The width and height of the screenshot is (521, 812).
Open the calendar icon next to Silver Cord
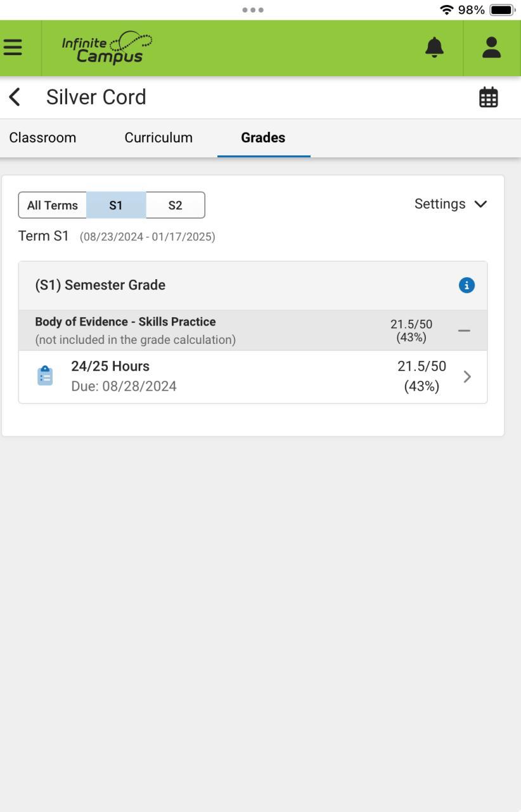coord(488,98)
